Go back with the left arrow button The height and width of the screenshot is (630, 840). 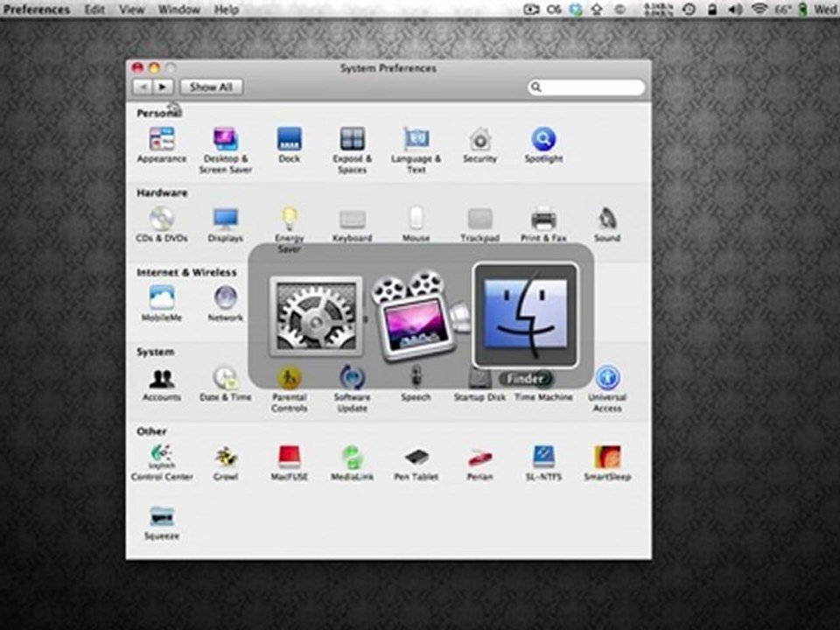point(143,87)
